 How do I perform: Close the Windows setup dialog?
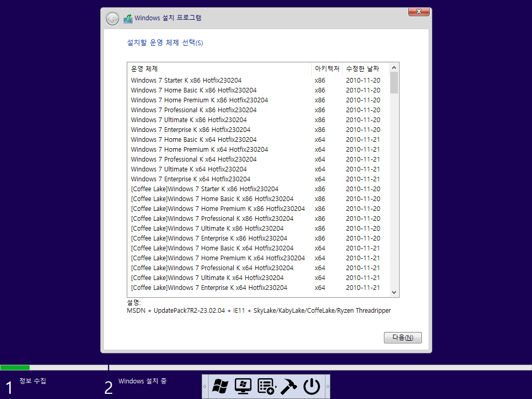point(419,11)
